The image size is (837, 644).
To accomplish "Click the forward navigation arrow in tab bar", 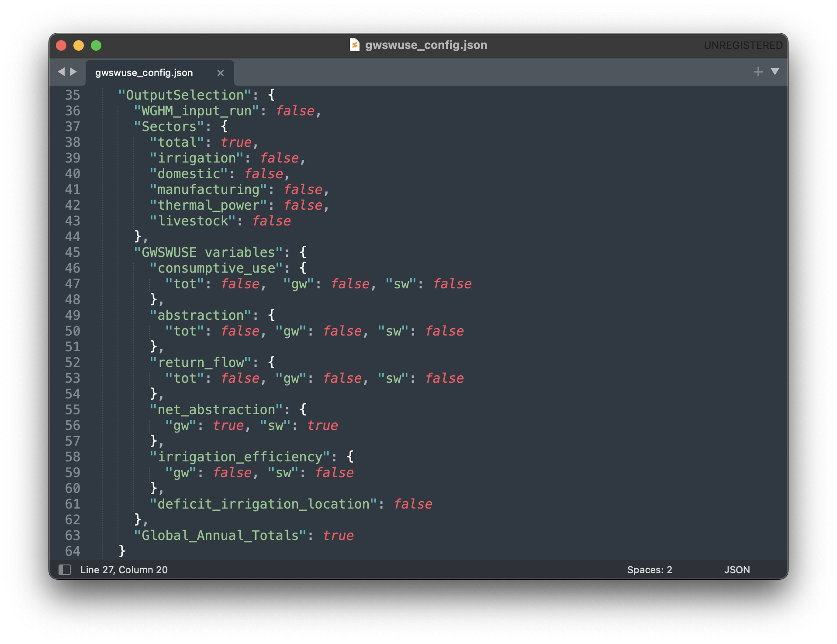I will (73, 72).
